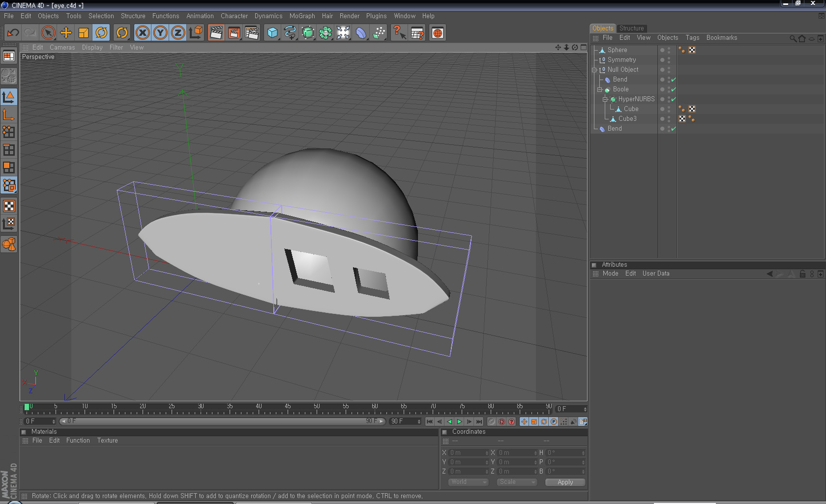Open the Scale mode dropdown
Image resolution: width=826 pixels, height=504 pixels.
[516, 482]
